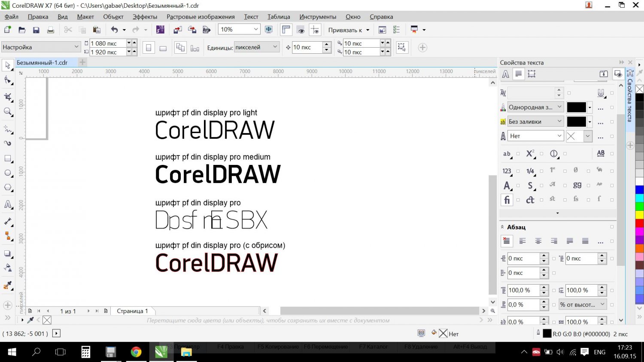Select the Crop tool
The height and width of the screenshot is (362, 644).
point(8,97)
